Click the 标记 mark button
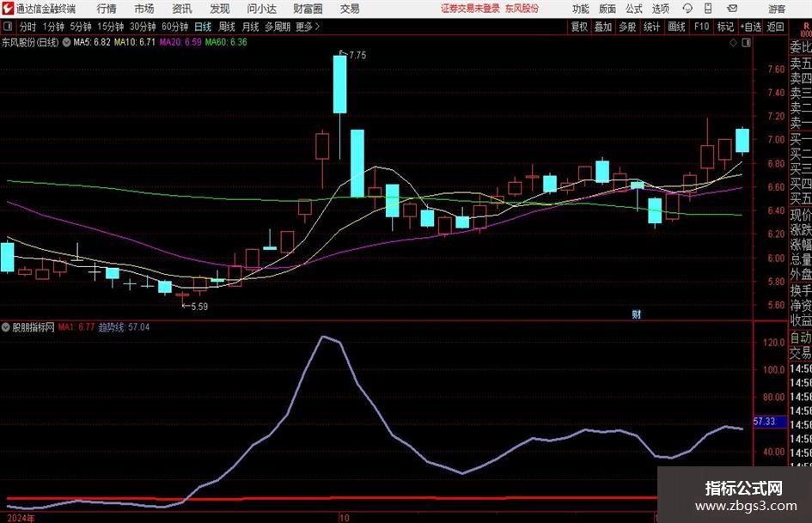 click(725, 27)
